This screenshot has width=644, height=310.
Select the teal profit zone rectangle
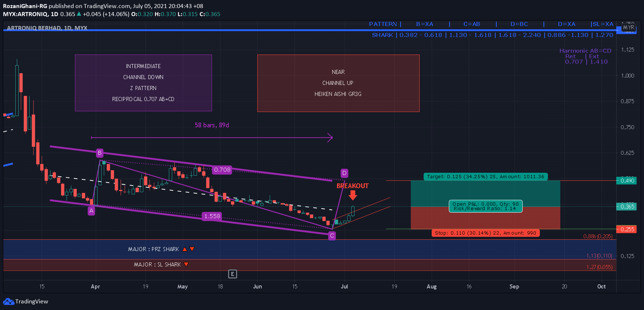485,194
